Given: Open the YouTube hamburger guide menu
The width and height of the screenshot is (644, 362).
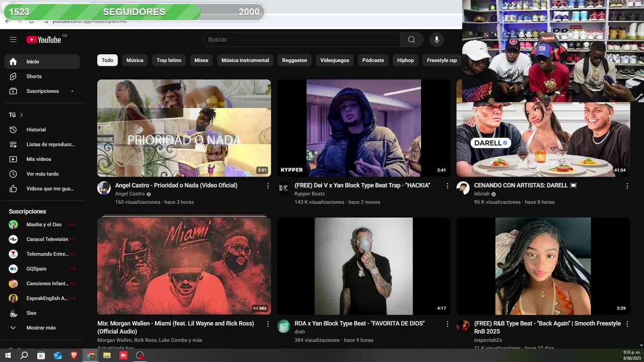Looking at the screenshot, I should coord(13,39).
